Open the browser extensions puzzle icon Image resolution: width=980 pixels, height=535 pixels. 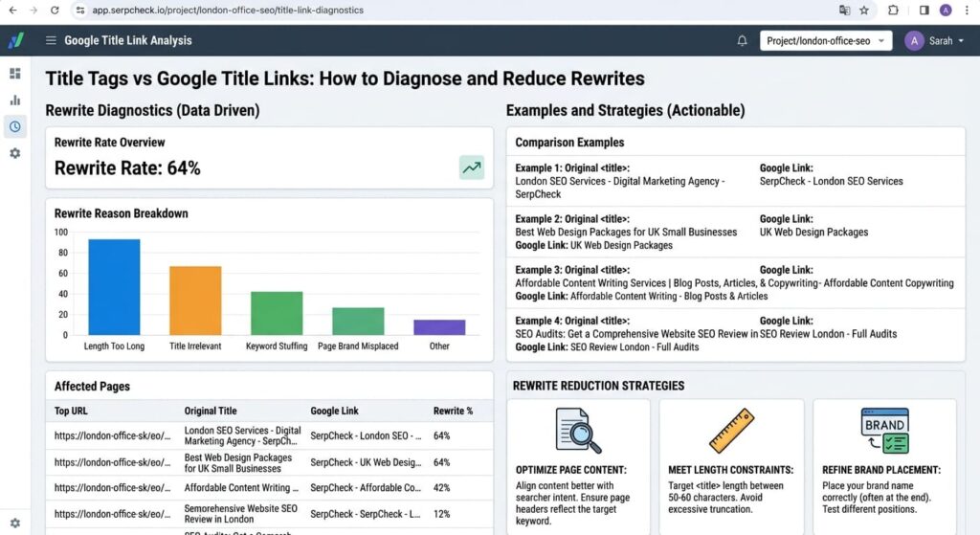tap(893, 10)
